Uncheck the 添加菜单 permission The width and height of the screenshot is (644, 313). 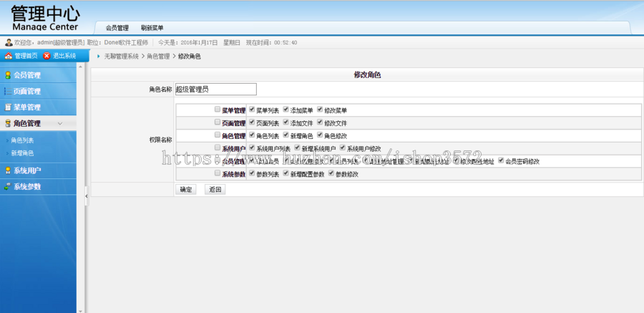pyautogui.click(x=286, y=110)
